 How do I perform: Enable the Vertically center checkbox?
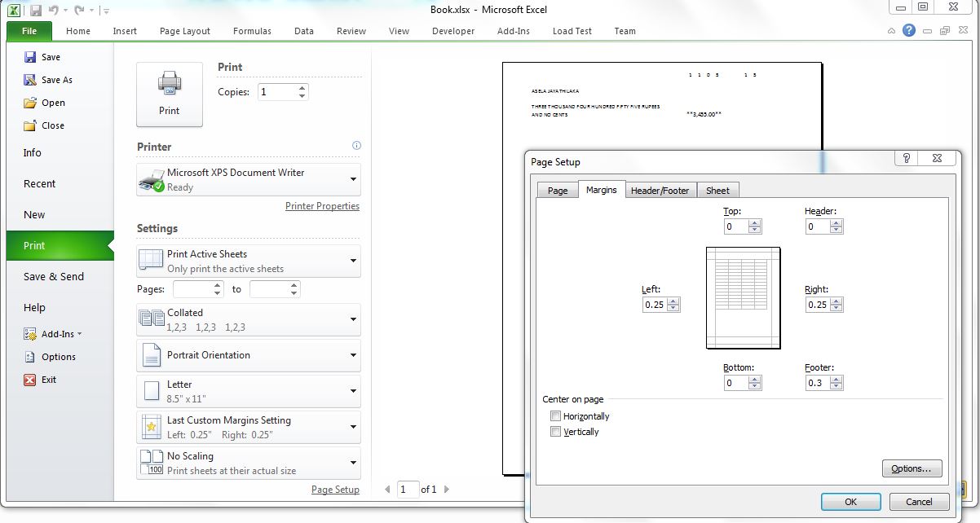coord(556,432)
